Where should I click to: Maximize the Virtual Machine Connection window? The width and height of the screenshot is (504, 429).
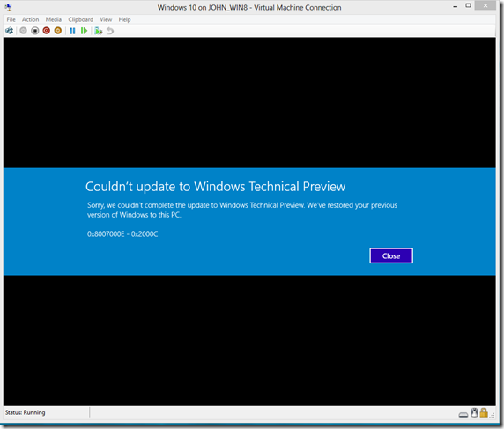[468, 5]
